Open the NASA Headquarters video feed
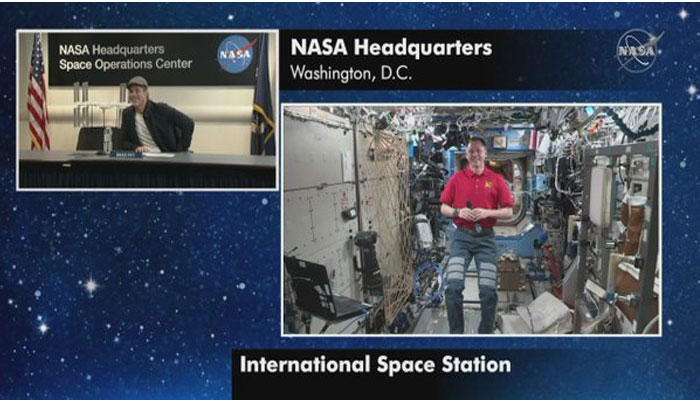Screen dimensions: 700x400 [147, 110]
